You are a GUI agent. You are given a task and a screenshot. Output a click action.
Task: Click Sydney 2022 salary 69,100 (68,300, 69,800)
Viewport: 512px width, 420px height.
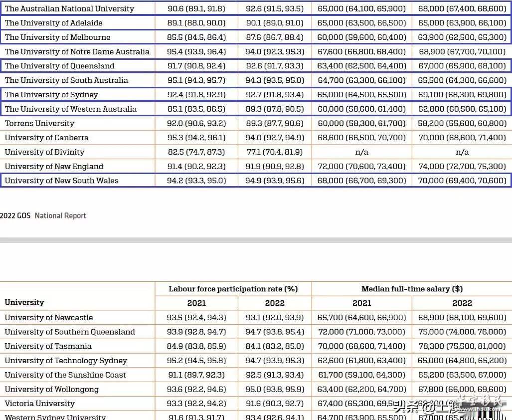[462, 95]
